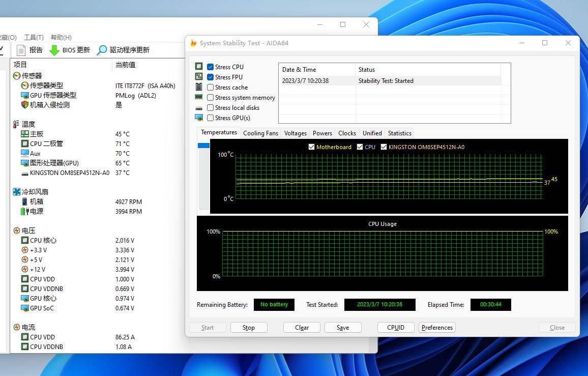The image size is (588, 376).
Task: Click the Stress CPU chip icon
Action: tap(199, 67)
